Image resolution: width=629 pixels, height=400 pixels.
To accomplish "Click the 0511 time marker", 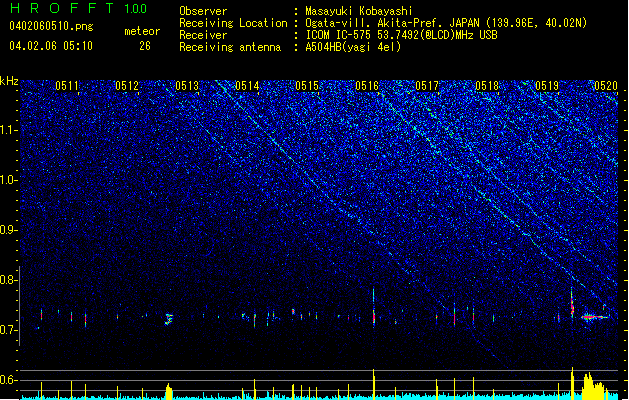I will click(x=67, y=86).
